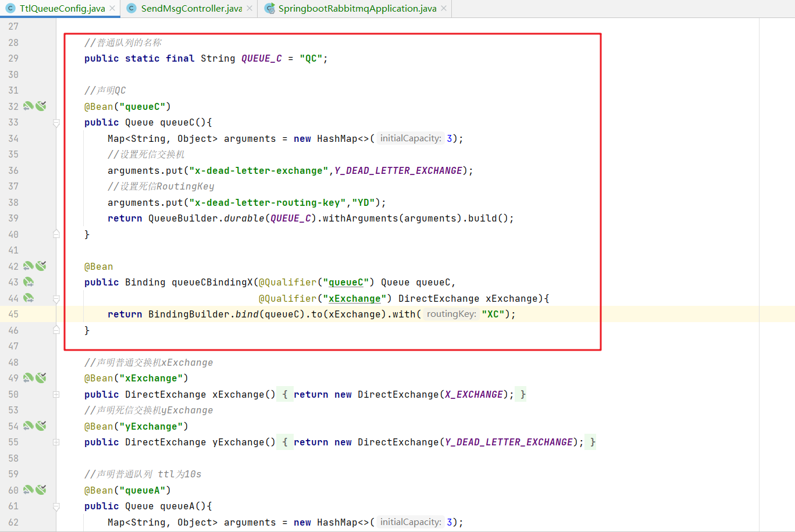This screenshot has height=532, width=795.
Task: Close the SpringbootRabbitmqApplication.java tab
Action: tap(444, 9)
